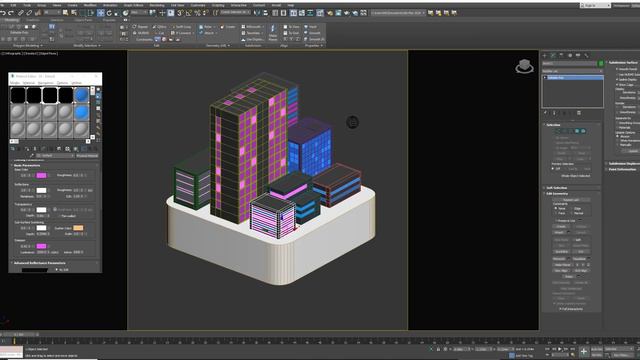The image size is (640, 360).
Task: Open the Rendering menu
Action: pos(157,5)
